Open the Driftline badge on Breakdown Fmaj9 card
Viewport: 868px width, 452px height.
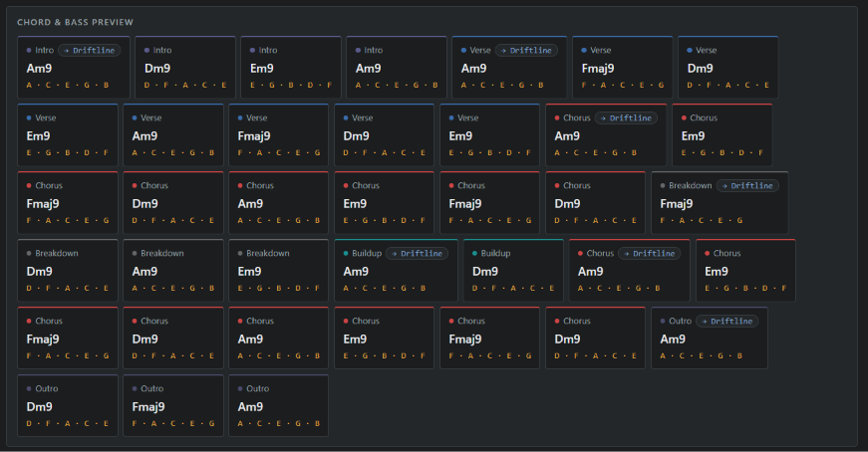click(747, 186)
